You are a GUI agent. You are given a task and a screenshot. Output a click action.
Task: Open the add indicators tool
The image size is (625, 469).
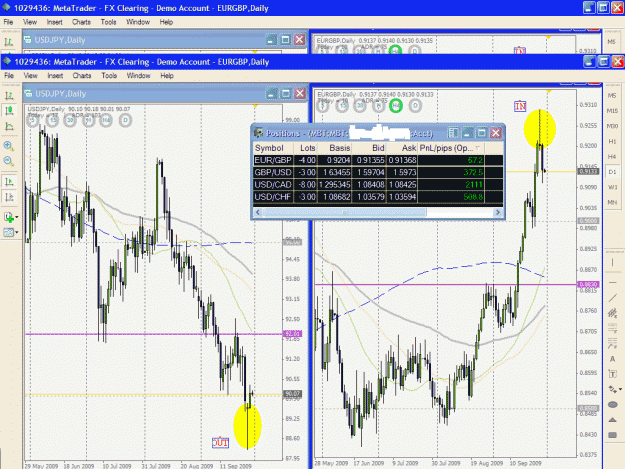tap(9, 217)
